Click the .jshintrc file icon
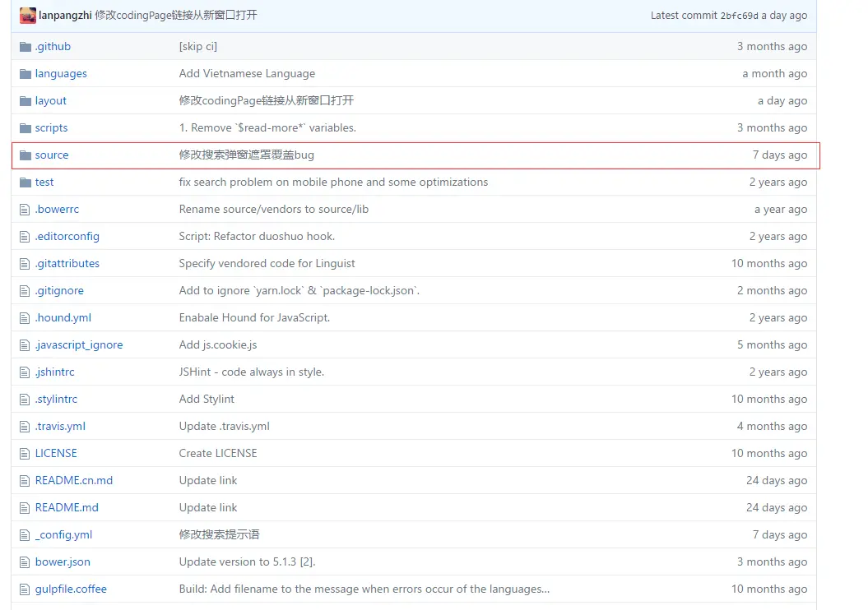 (25, 372)
